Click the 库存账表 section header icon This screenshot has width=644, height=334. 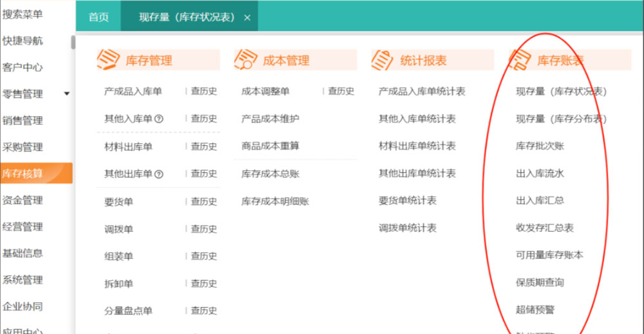click(x=520, y=59)
